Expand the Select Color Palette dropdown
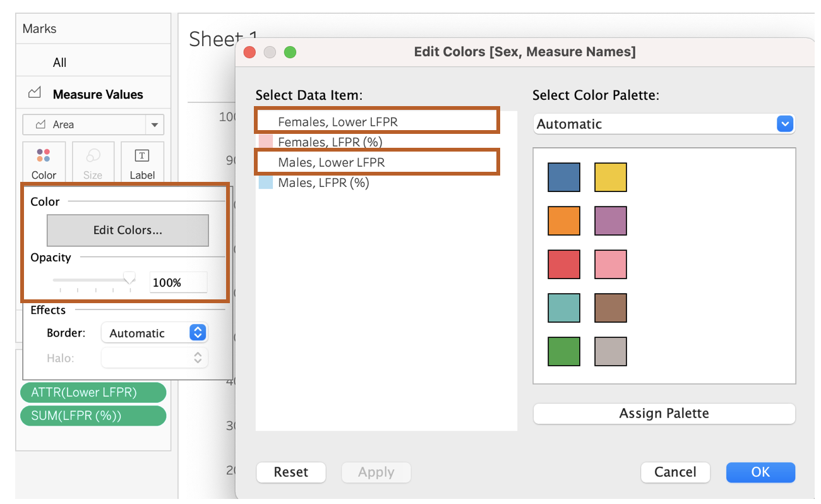 784,124
